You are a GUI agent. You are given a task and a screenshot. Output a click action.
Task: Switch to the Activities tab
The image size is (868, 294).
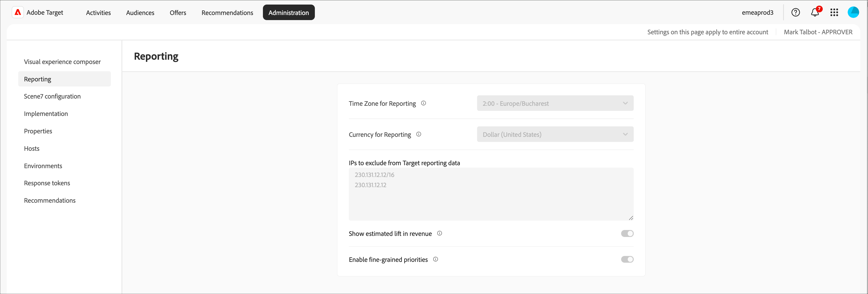98,13
